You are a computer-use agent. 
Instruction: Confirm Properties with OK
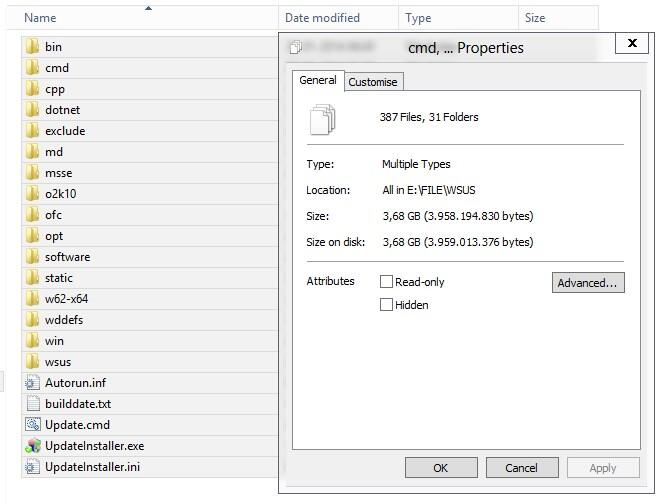[x=441, y=468]
